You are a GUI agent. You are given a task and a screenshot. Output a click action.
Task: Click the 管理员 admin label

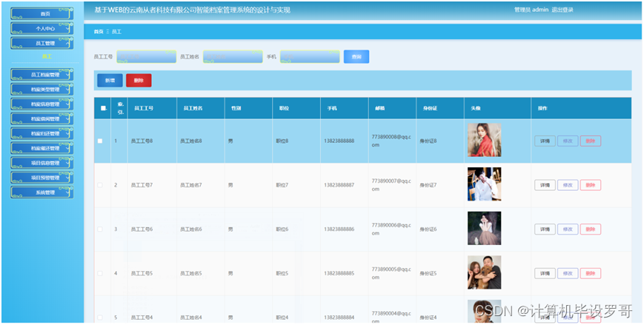tap(531, 10)
